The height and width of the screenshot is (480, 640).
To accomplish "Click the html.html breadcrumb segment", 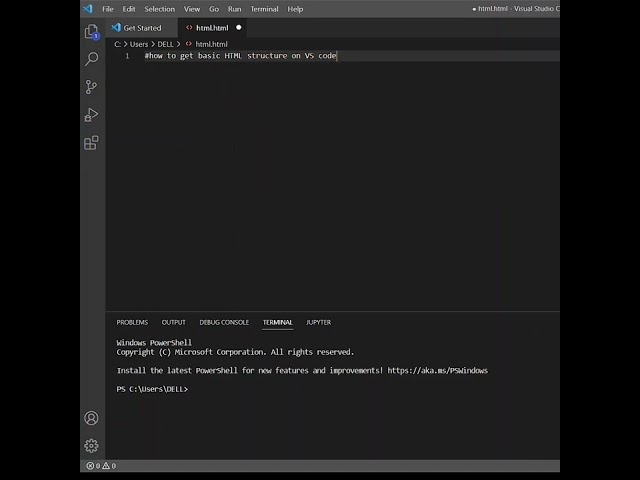I will [211, 44].
